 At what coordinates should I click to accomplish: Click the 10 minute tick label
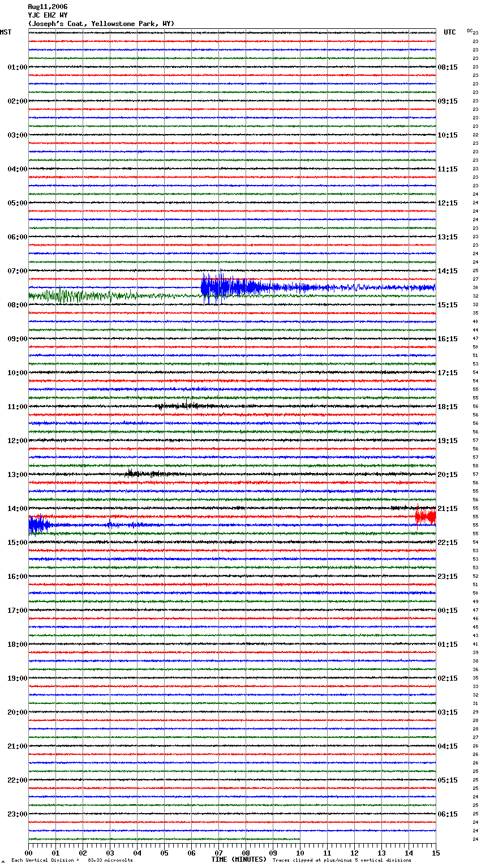pos(300,852)
